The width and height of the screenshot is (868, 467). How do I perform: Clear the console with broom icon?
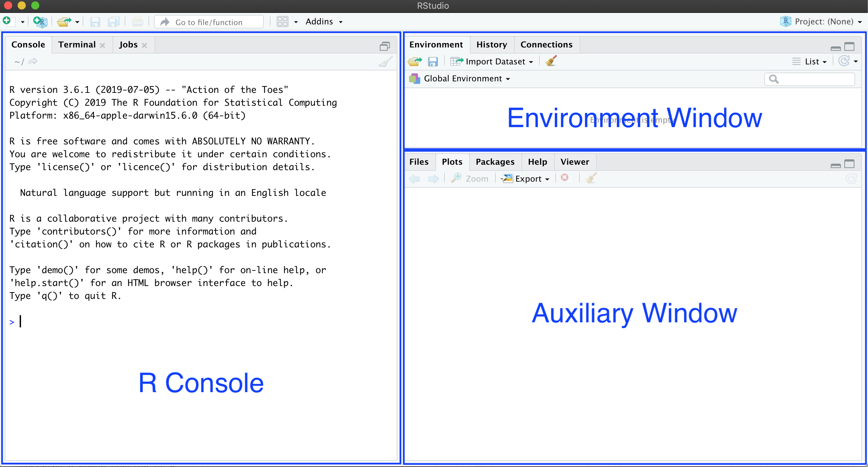point(385,62)
